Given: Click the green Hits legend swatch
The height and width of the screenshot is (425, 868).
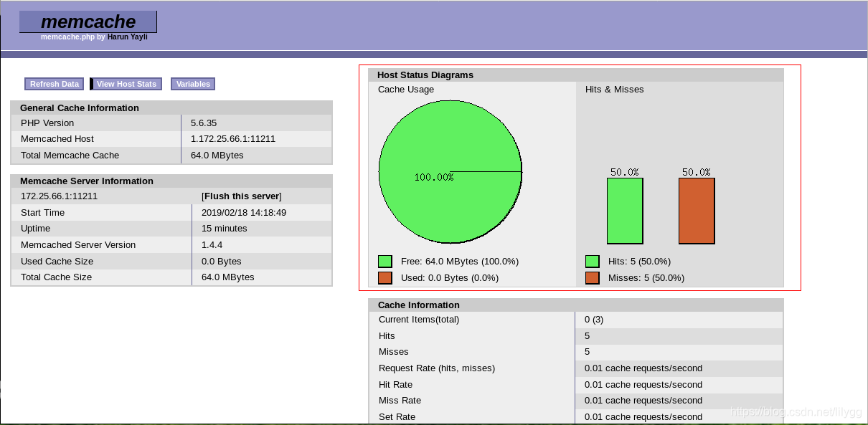Looking at the screenshot, I should click(x=593, y=262).
